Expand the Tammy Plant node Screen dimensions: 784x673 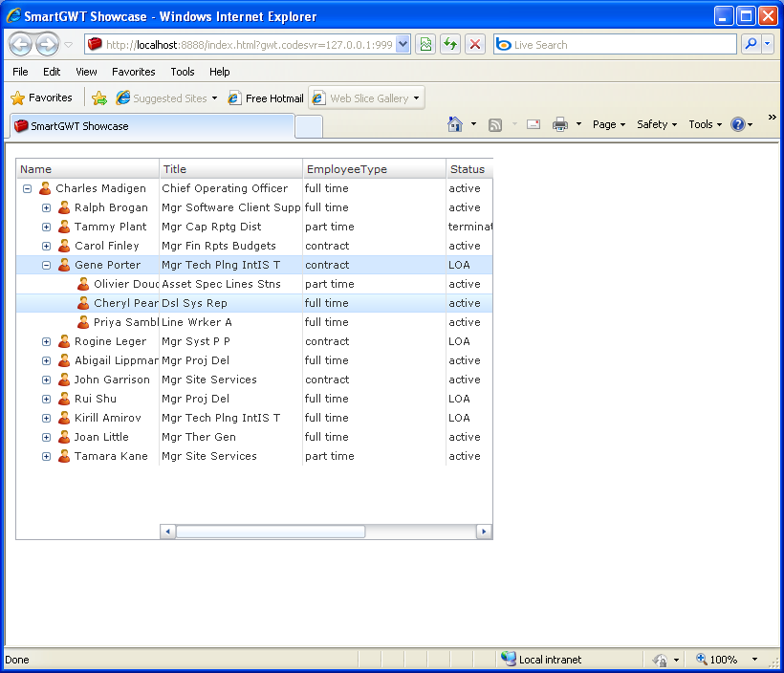pyautogui.click(x=47, y=227)
